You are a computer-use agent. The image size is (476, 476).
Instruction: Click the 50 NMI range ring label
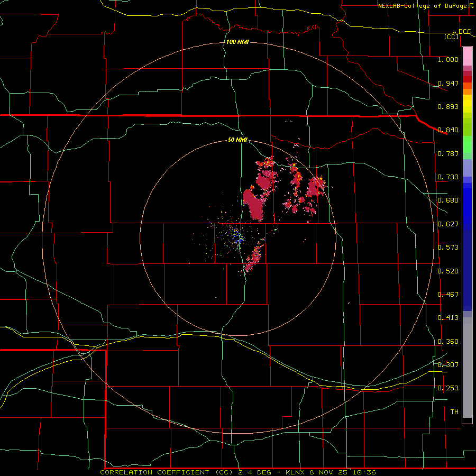[x=237, y=140]
